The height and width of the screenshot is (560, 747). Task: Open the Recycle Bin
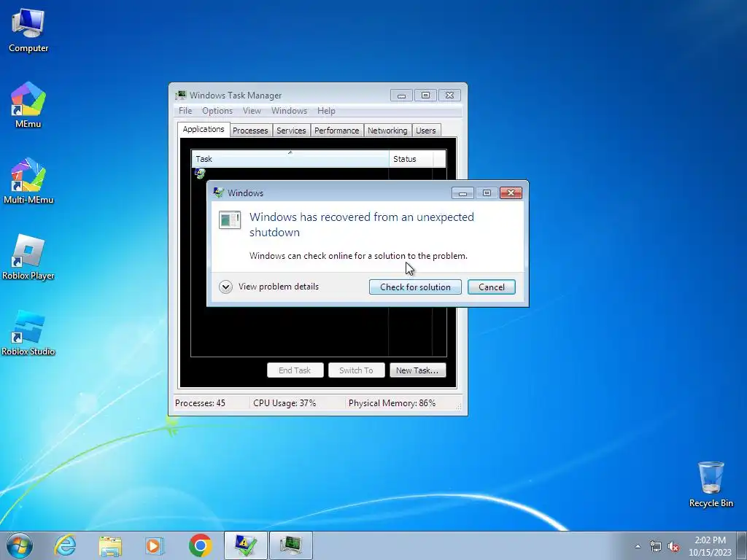711,484
